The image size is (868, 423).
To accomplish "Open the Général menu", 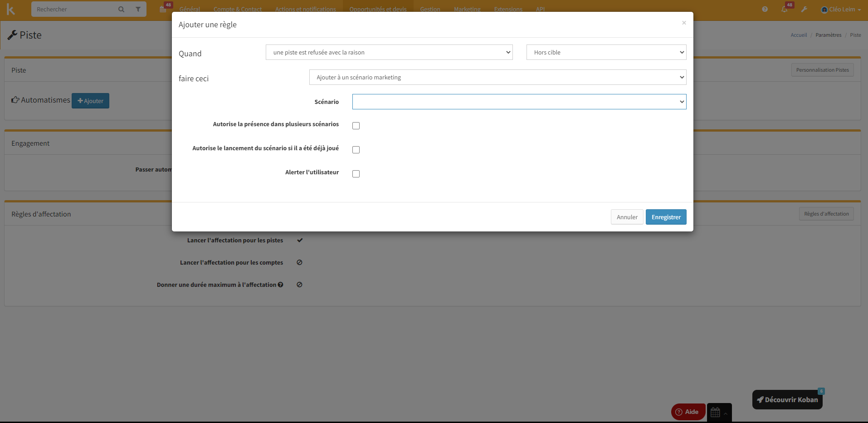I will tap(190, 9).
